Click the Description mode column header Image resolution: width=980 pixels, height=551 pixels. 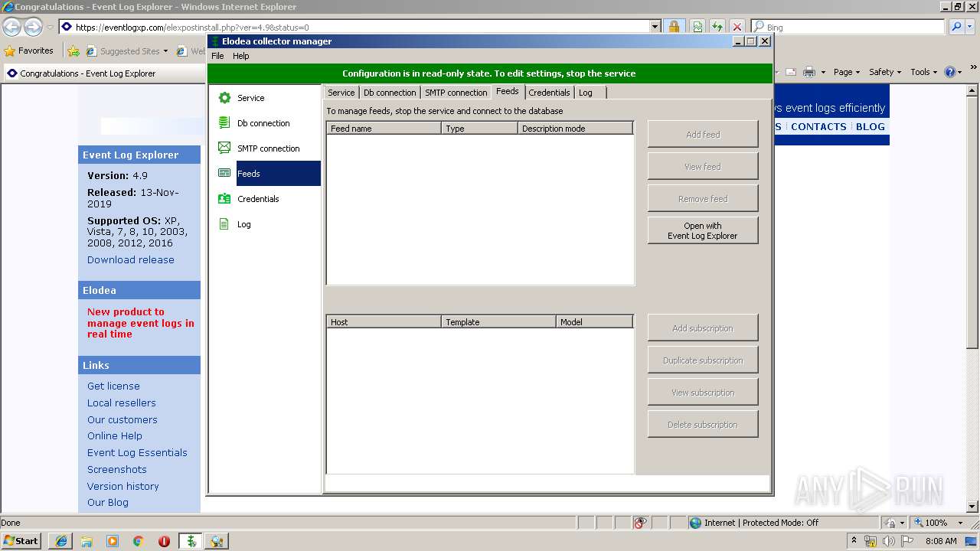pos(575,129)
